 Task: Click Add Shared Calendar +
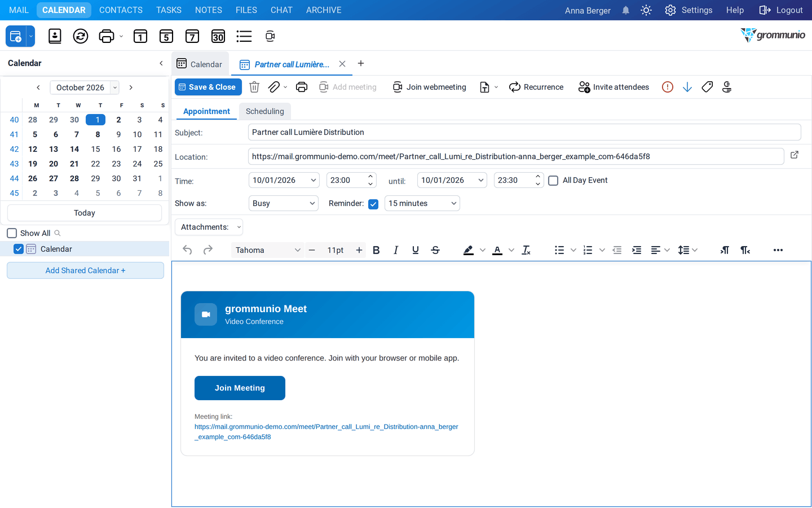85,270
